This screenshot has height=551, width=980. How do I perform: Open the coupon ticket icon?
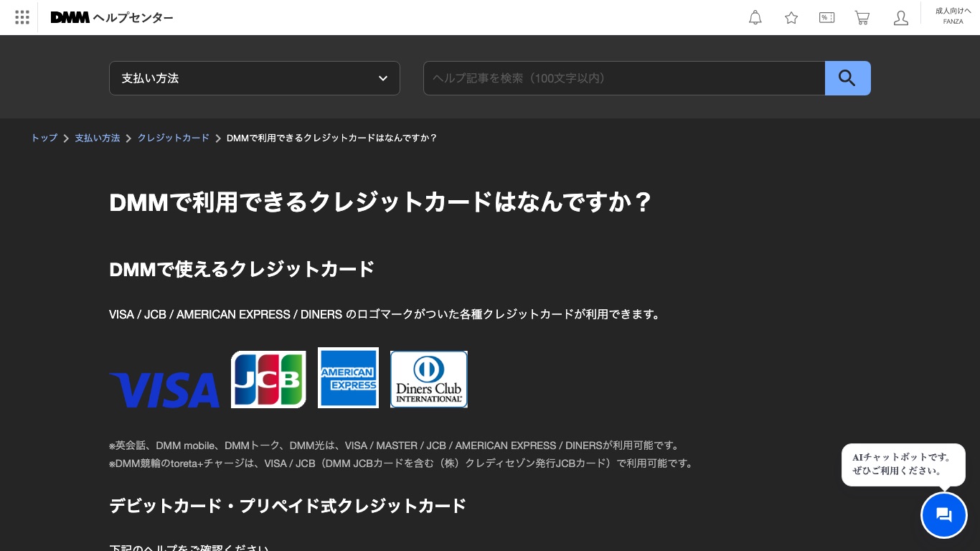(826, 18)
